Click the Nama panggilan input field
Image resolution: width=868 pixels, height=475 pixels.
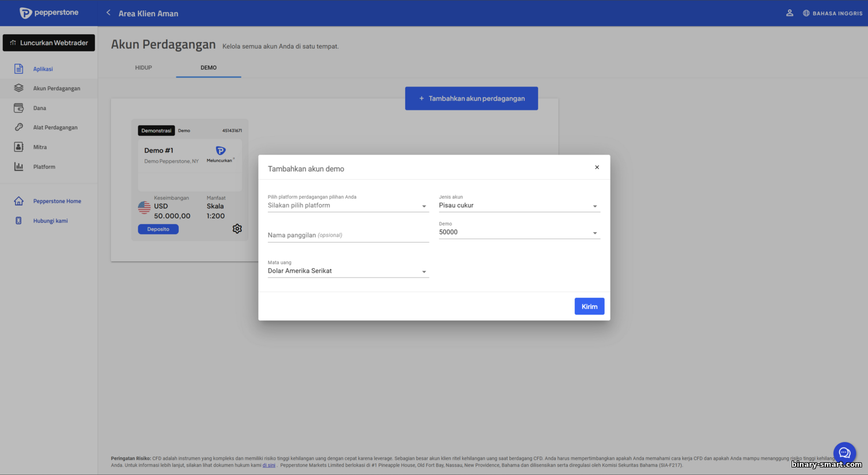point(348,235)
